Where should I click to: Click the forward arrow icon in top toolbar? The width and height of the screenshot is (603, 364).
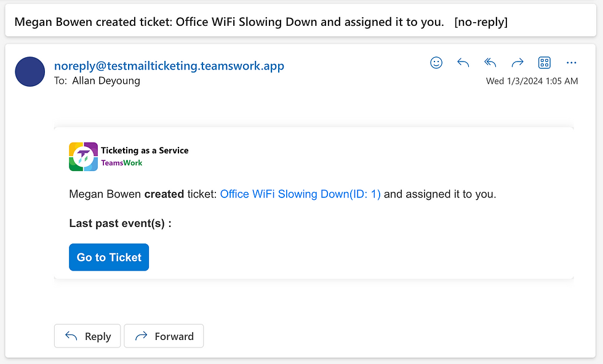tap(517, 63)
